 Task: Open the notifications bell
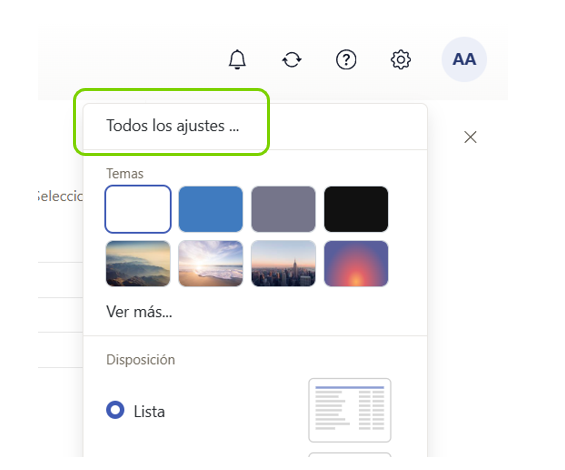point(237,59)
